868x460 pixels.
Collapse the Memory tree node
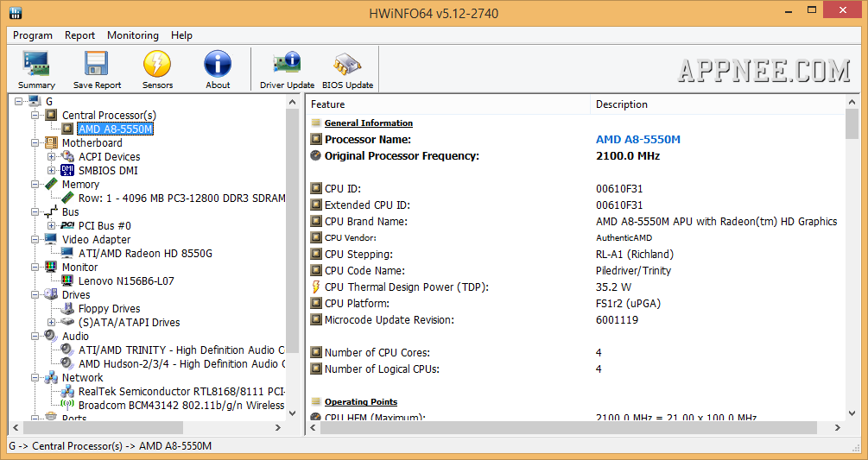36,184
